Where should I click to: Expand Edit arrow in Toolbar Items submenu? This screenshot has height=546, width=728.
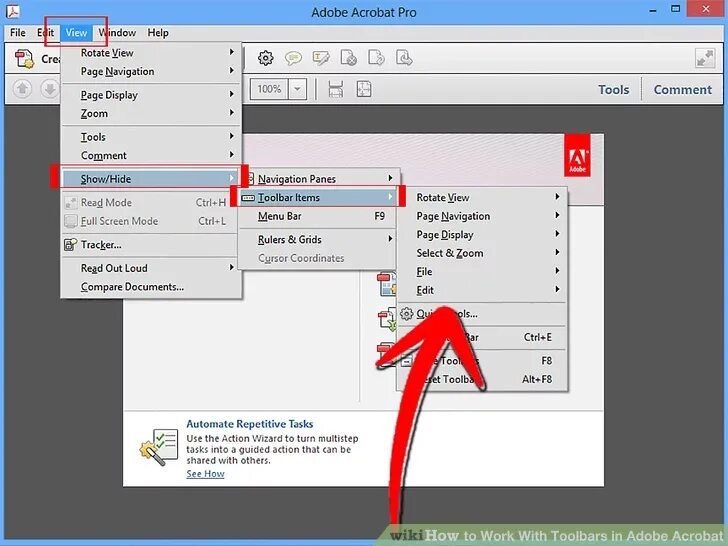point(557,290)
